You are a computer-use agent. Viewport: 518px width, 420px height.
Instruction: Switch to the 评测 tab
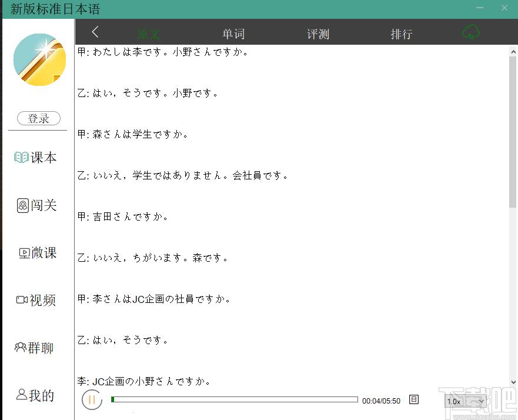(318, 34)
